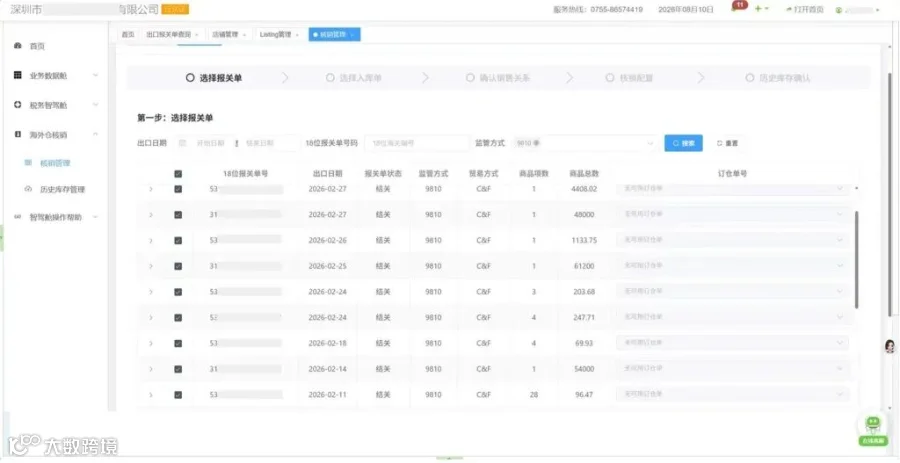Screen dimensions: 900x463
Task: Click the 税务智驾舱 sidebar icon
Action: [x=17, y=105]
